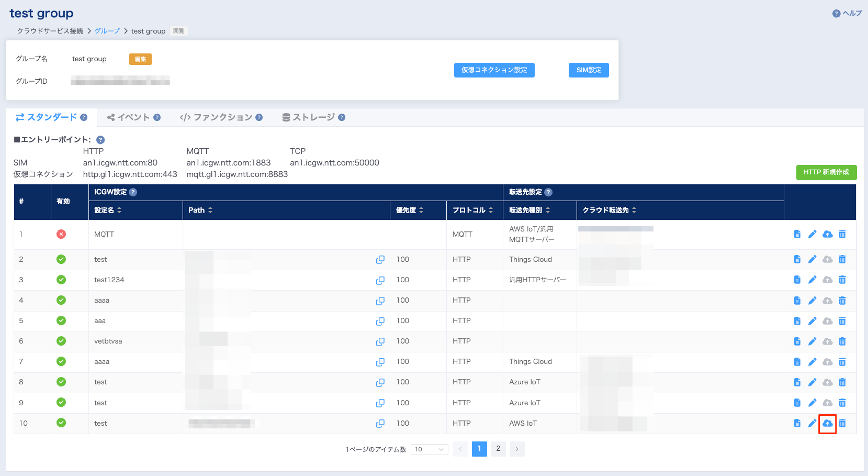Switch to the イベント tab

(x=133, y=117)
